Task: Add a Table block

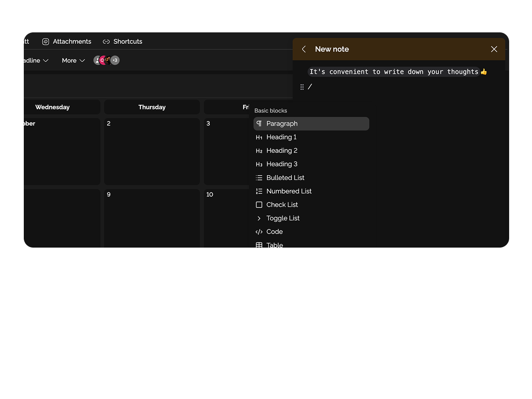Action: (275, 245)
